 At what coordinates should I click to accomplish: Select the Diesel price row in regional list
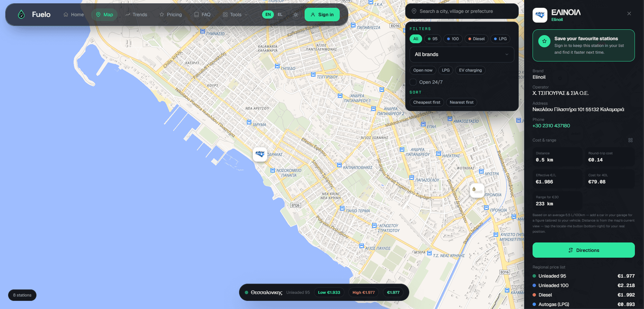click(584, 295)
